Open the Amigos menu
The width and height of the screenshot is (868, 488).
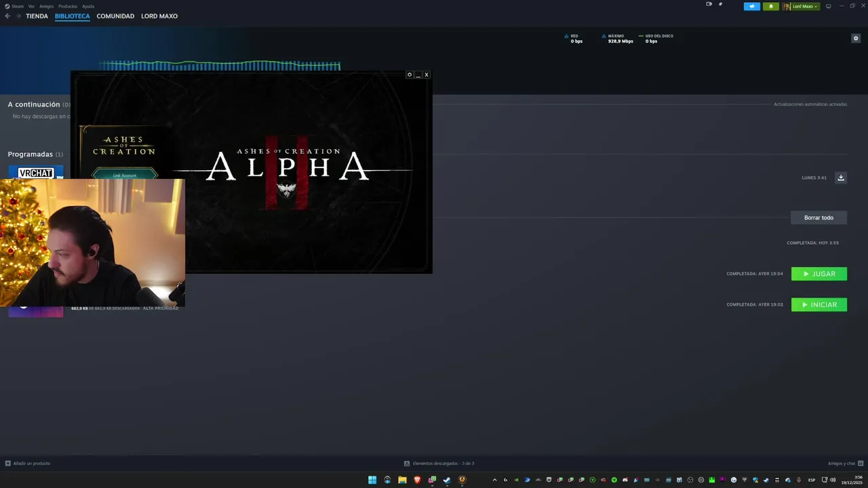46,6
